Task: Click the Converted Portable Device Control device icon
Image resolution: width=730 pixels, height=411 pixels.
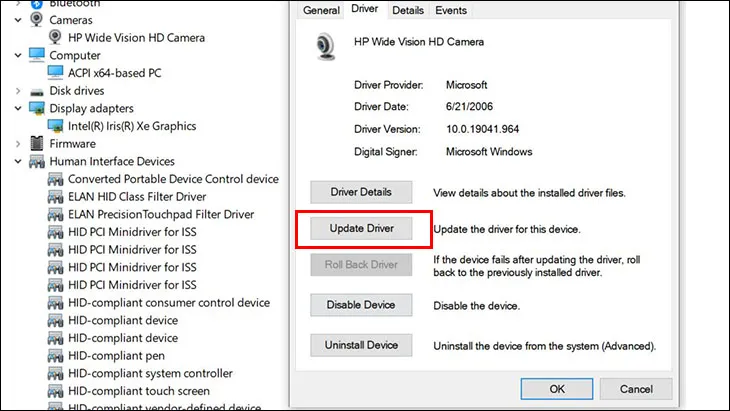Action: pyautogui.click(x=56, y=179)
